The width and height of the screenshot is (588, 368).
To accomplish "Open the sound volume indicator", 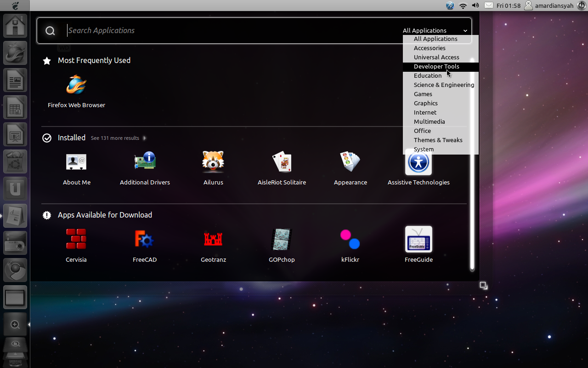I will click(475, 6).
